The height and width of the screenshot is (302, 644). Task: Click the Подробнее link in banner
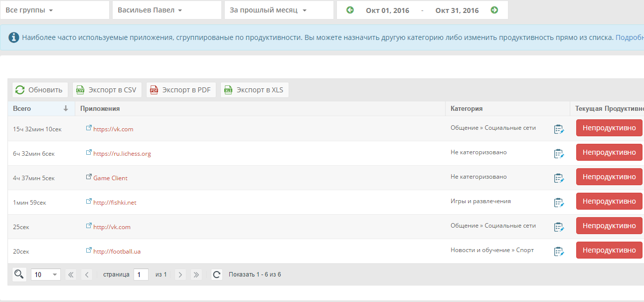coord(630,37)
